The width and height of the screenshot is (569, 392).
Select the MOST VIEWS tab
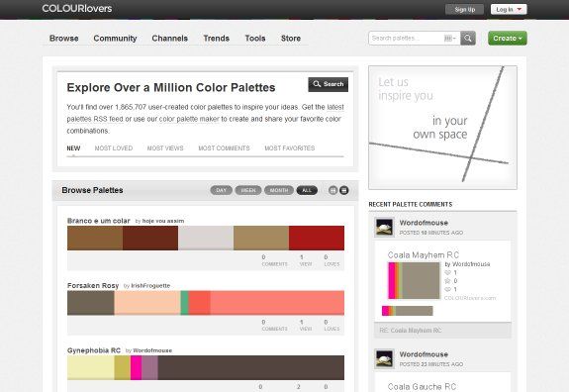point(165,148)
